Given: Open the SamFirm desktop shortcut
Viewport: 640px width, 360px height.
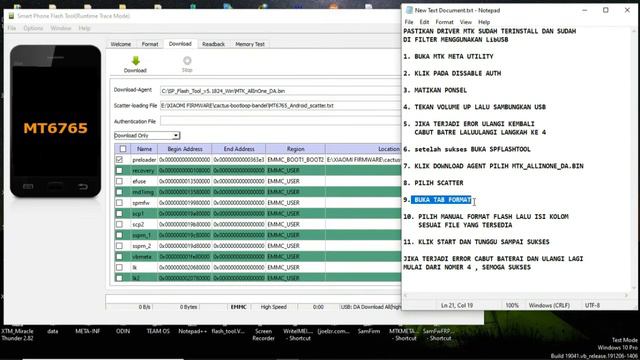Looking at the screenshot, I should [x=369, y=331].
